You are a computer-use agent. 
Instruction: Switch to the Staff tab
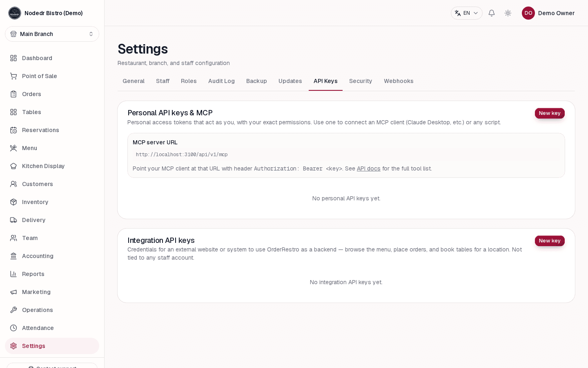pos(163,81)
